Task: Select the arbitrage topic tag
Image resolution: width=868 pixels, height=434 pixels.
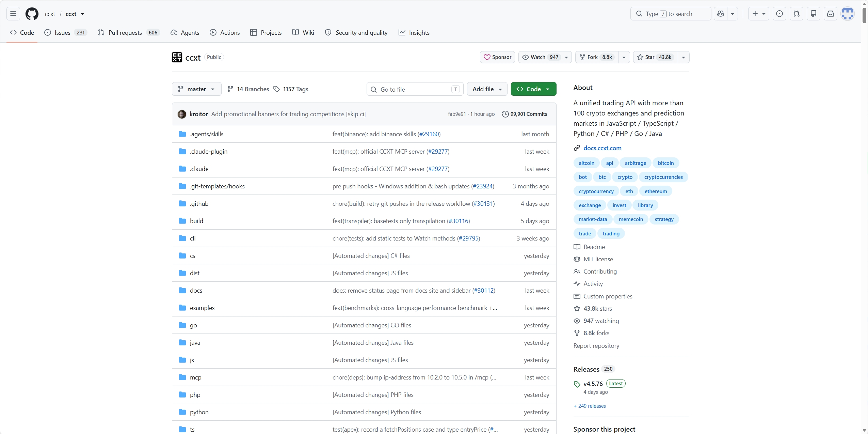Action: [635, 163]
